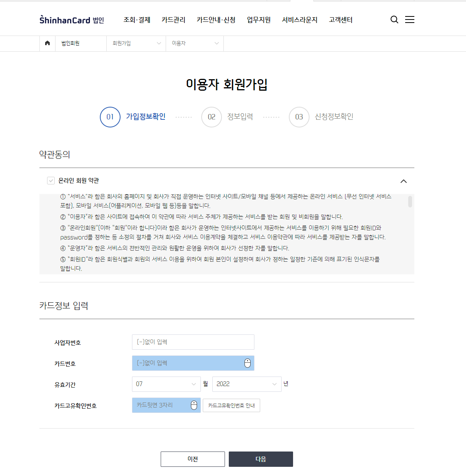Click the 카드고유확인번호 안내 button

tap(231, 406)
